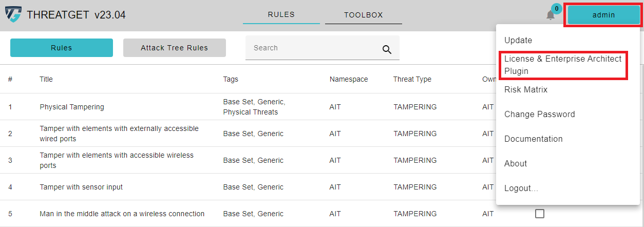Select Risk Matrix menu entry
Viewport: 644px width, 227px height.
pyautogui.click(x=526, y=89)
